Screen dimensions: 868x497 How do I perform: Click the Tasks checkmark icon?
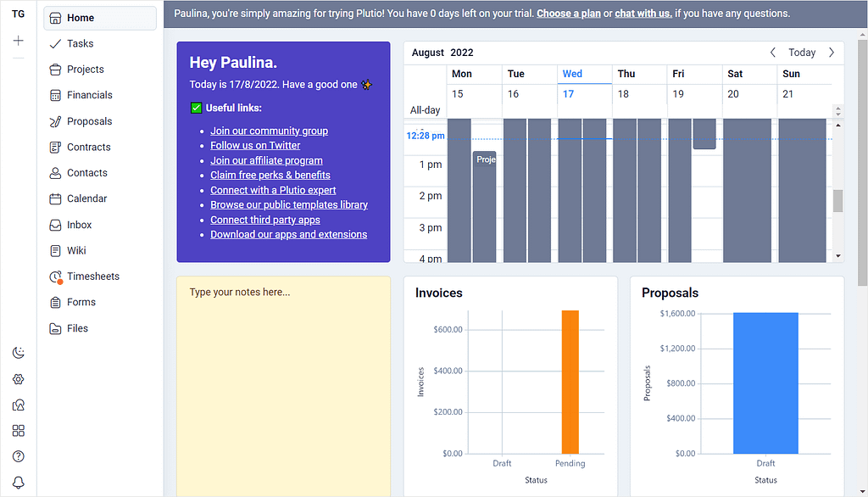click(x=55, y=44)
